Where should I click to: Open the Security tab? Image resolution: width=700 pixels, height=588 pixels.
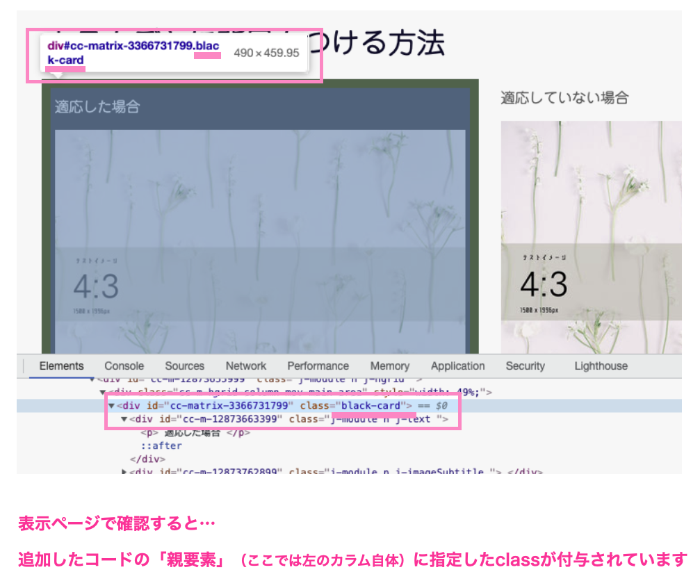pos(526,366)
